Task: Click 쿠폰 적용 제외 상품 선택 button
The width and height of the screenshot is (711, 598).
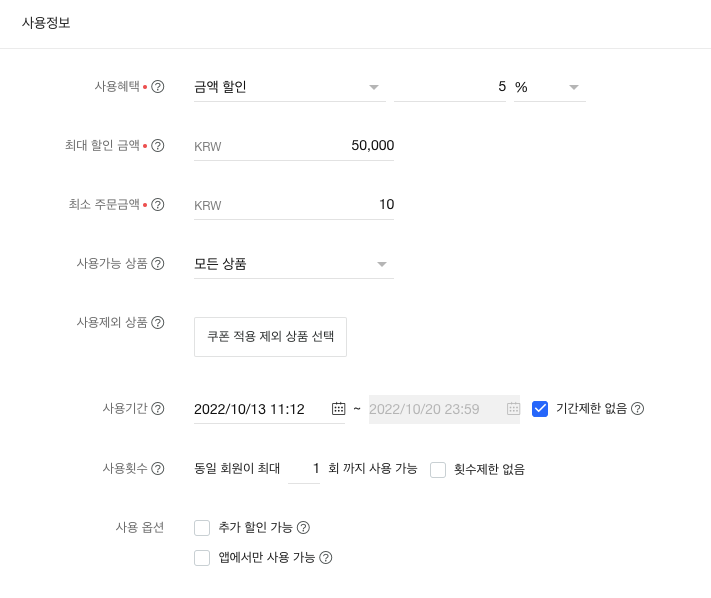Action: tap(270, 337)
